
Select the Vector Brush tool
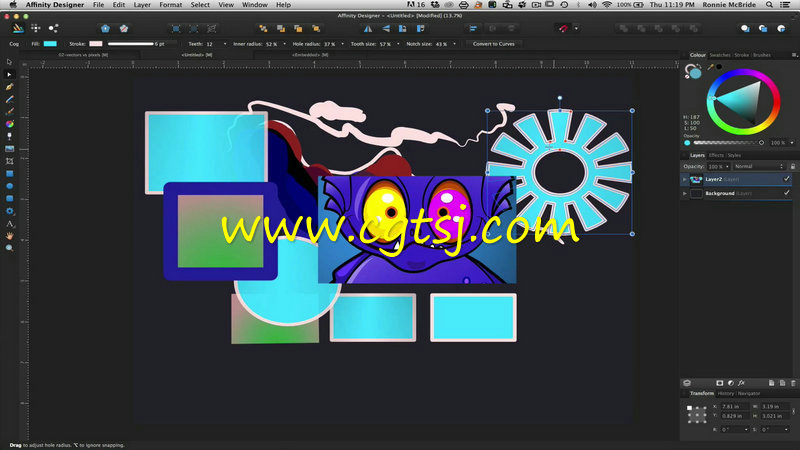point(9,111)
